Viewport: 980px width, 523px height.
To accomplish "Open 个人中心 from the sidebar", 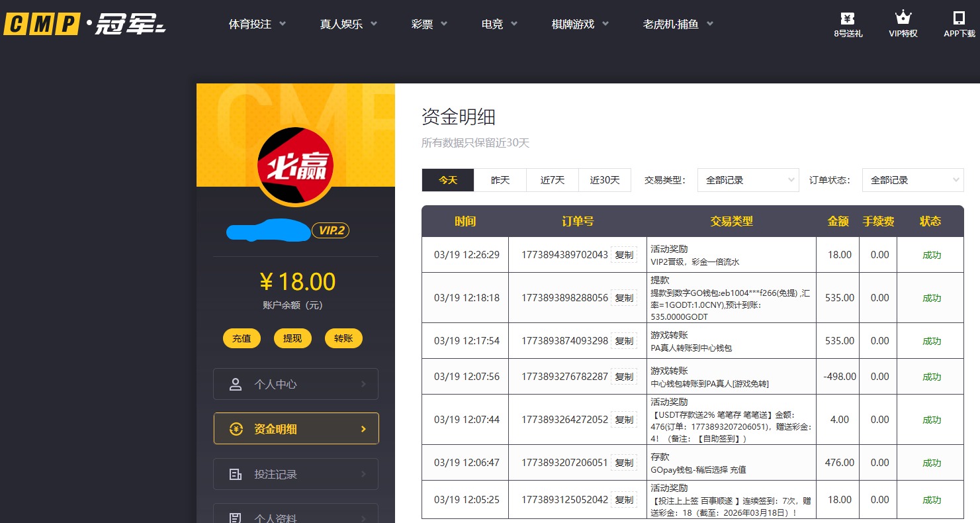I will (295, 384).
